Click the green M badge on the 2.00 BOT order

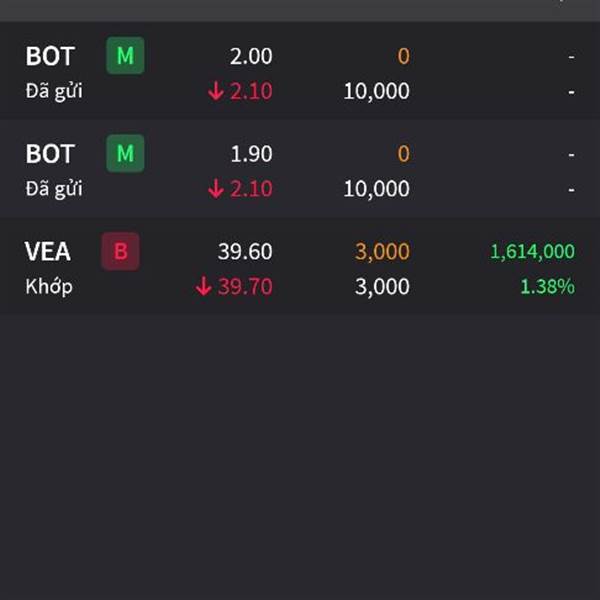[125, 56]
